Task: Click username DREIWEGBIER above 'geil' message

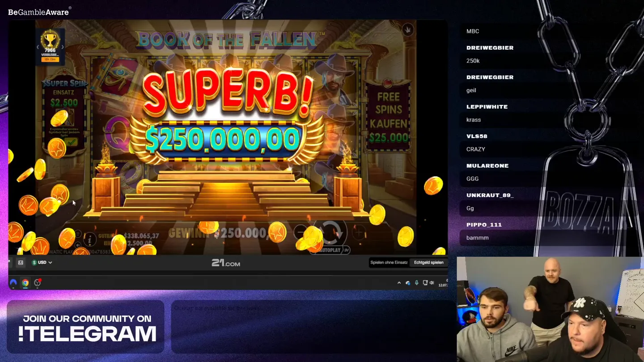Action: pyautogui.click(x=490, y=77)
